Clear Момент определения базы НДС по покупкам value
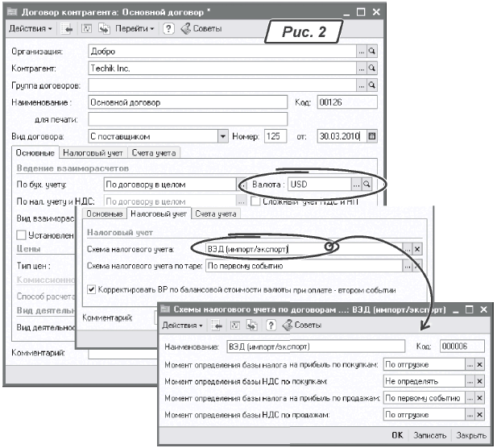This screenshot has height=448, width=497. 480,380
